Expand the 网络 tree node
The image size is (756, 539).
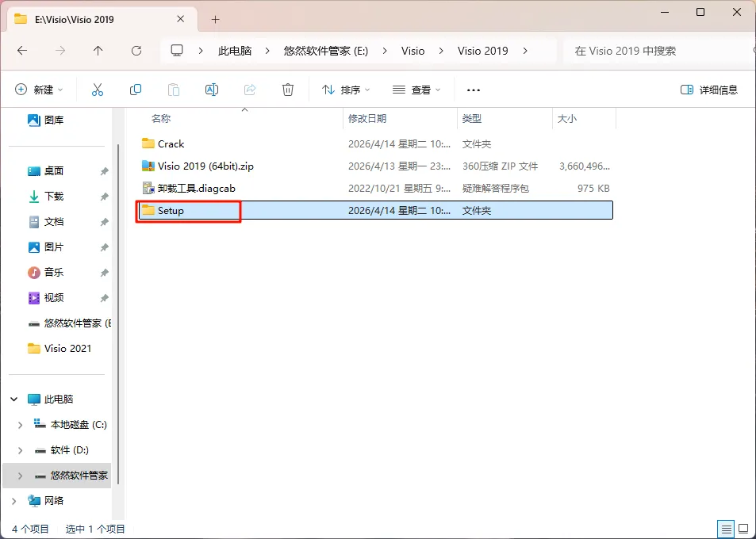coord(14,501)
